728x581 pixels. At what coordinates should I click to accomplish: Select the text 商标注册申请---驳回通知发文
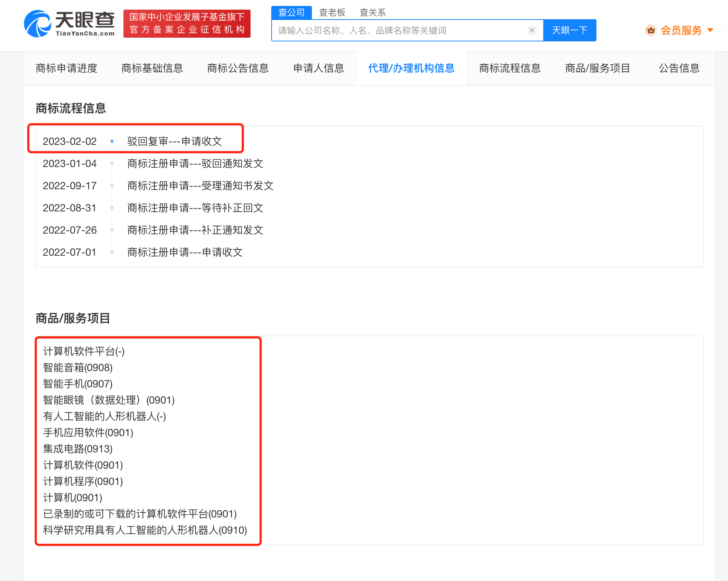tap(195, 163)
